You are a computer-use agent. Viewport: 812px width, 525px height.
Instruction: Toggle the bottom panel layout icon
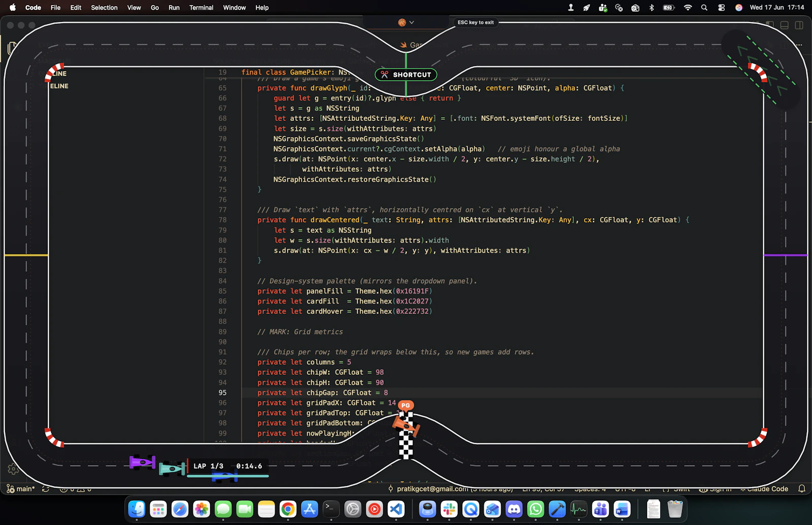(784, 25)
